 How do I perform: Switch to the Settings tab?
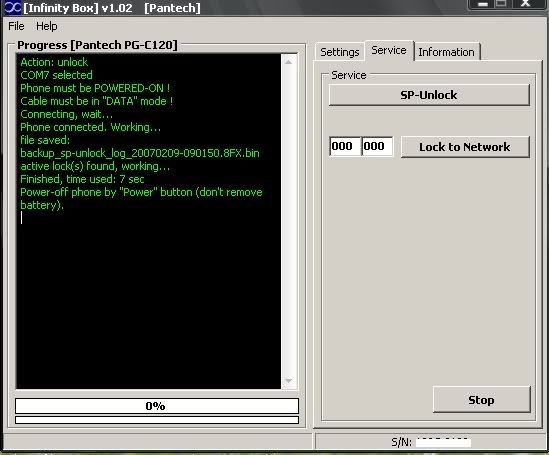(x=340, y=52)
